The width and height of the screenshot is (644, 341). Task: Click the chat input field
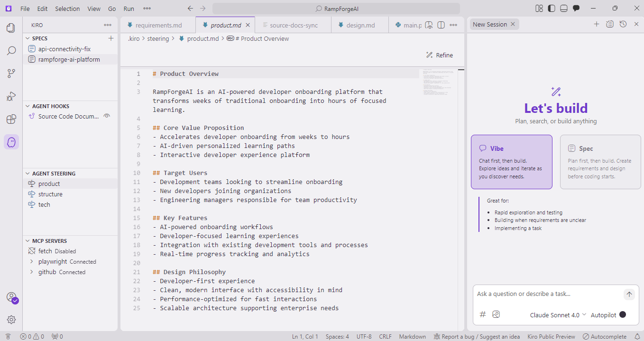point(548,294)
